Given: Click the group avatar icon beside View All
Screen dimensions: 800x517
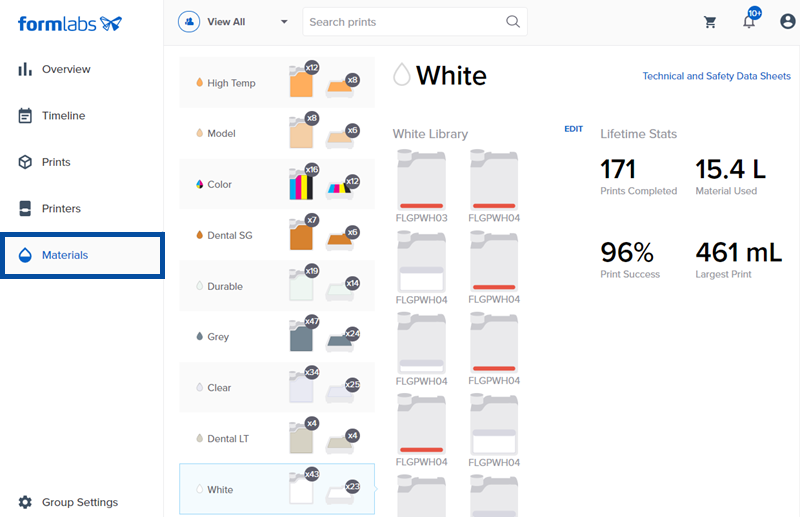Looking at the screenshot, I should pos(189,22).
